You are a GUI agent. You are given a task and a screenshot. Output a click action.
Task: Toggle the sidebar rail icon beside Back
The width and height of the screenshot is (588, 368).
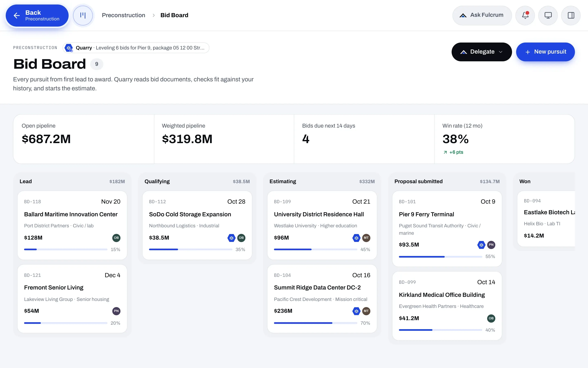[x=83, y=15]
